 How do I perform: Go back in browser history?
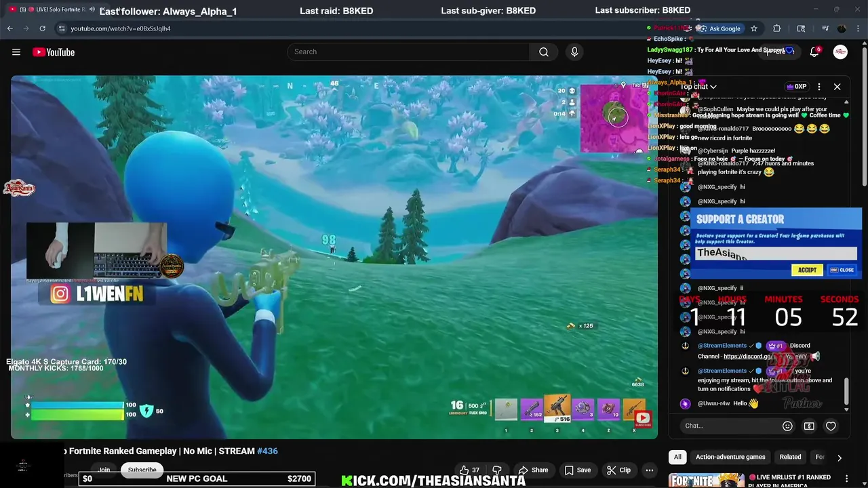[10, 28]
